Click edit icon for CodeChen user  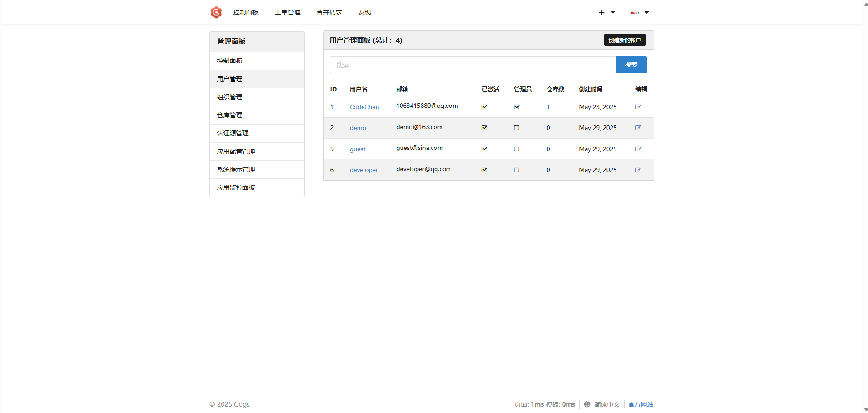(638, 107)
